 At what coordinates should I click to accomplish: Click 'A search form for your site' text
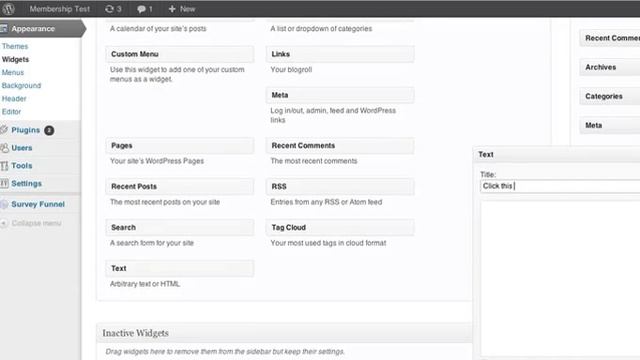[x=152, y=243]
